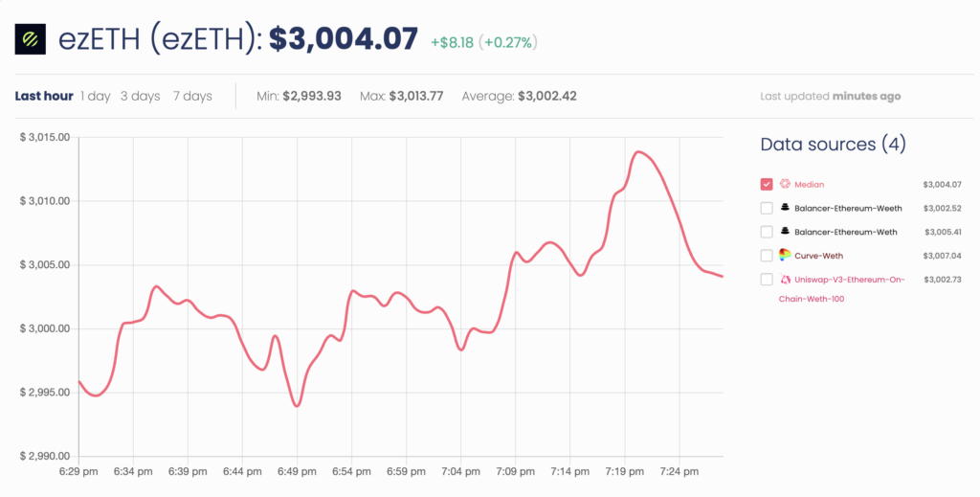Tick the Uniswap-V3-Ethereum-On-Chain-Weth-100 checkbox
The width and height of the screenshot is (980, 497).
[767, 280]
